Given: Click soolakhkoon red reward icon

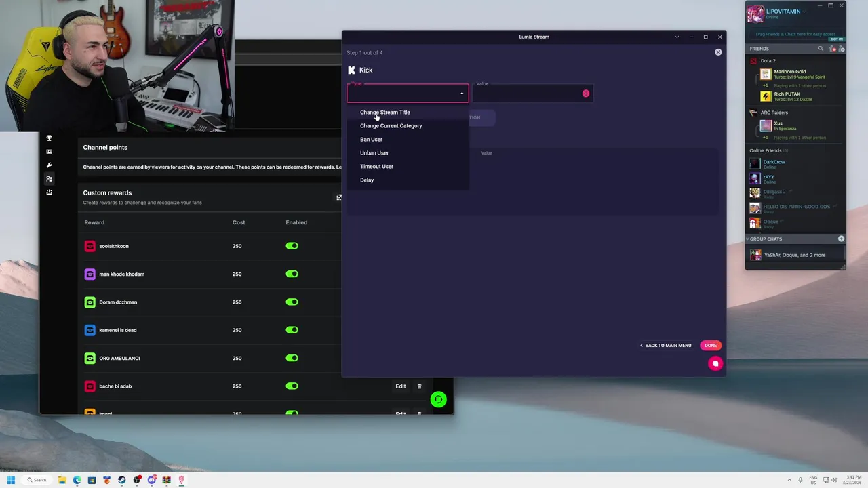Looking at the screenshot, I should tap(90, 246).
